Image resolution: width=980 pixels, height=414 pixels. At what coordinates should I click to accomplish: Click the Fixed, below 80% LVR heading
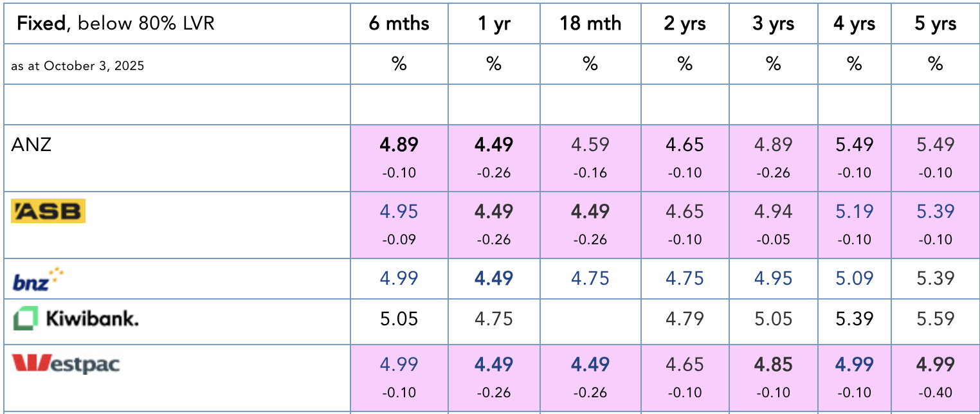(x=116, y=24)
